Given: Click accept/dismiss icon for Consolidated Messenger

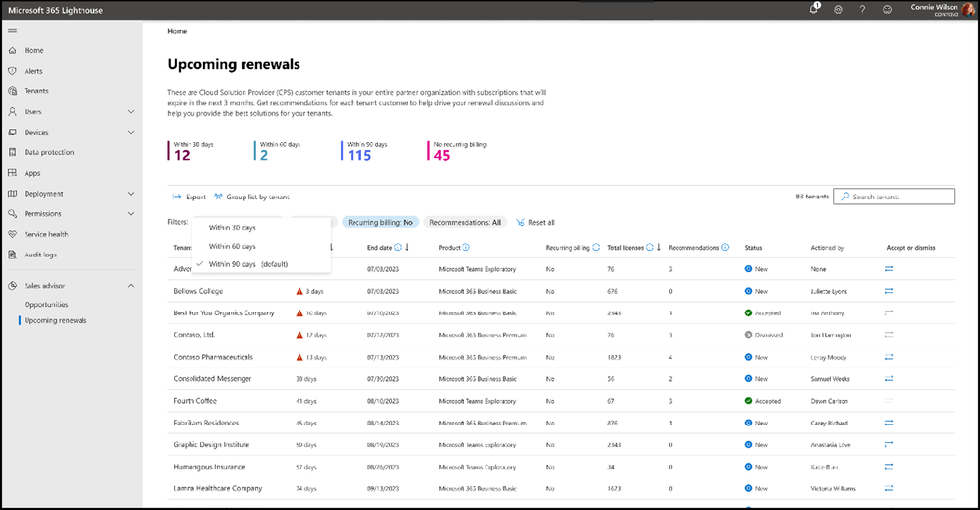Looking at the screenshot, I should (x=889, y=378).
